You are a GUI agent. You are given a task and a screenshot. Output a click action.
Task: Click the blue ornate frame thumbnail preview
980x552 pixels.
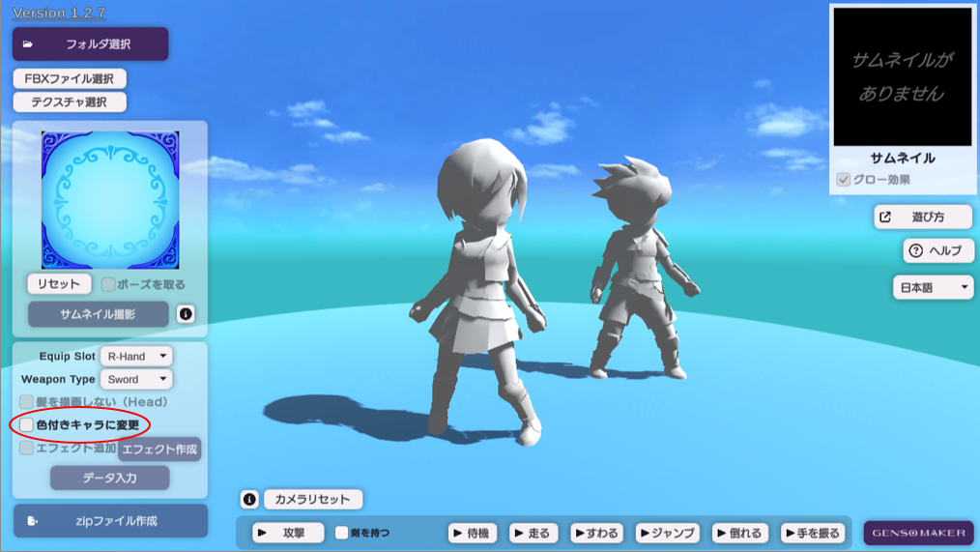(x=110, y=200)
